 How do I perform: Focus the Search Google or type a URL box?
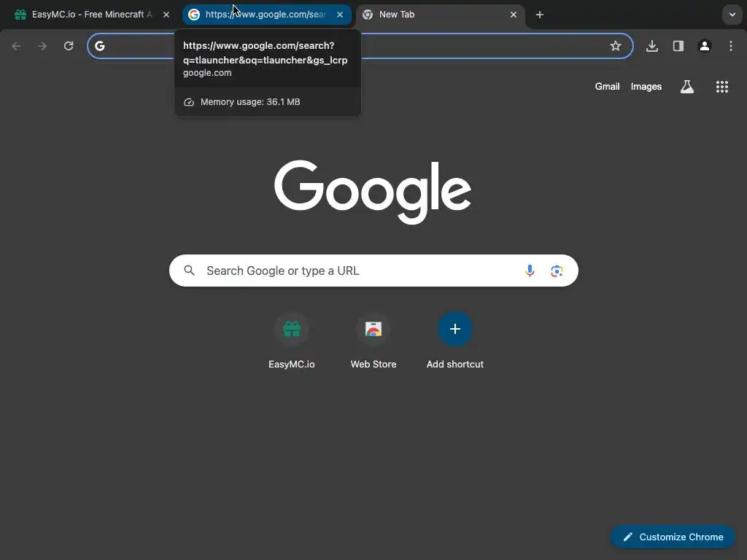click(373, 271)
